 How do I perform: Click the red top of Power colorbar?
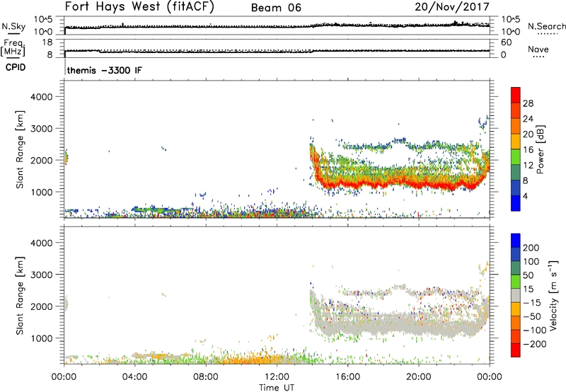click(x=516, y=96)
